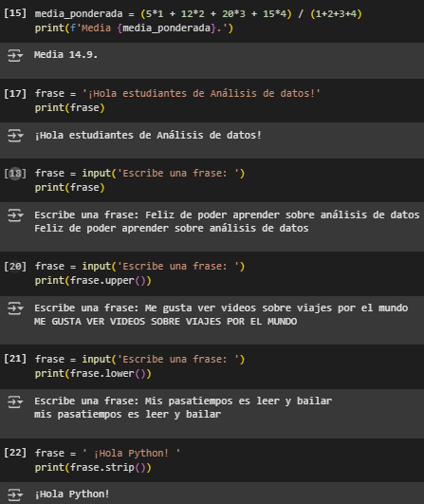Viewport: 424px width, 504px height.
Task: Run cell 20 via its execution counter
Action: 15,267
